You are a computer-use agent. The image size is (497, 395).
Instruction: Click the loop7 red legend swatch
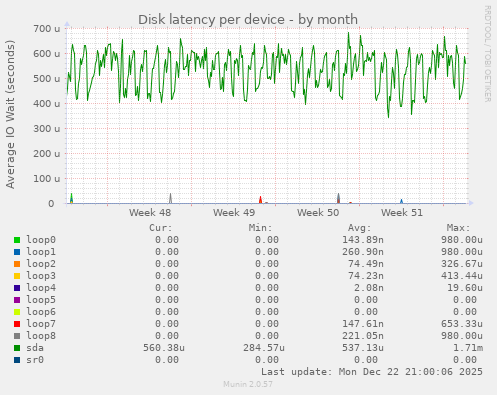[17, 324]
